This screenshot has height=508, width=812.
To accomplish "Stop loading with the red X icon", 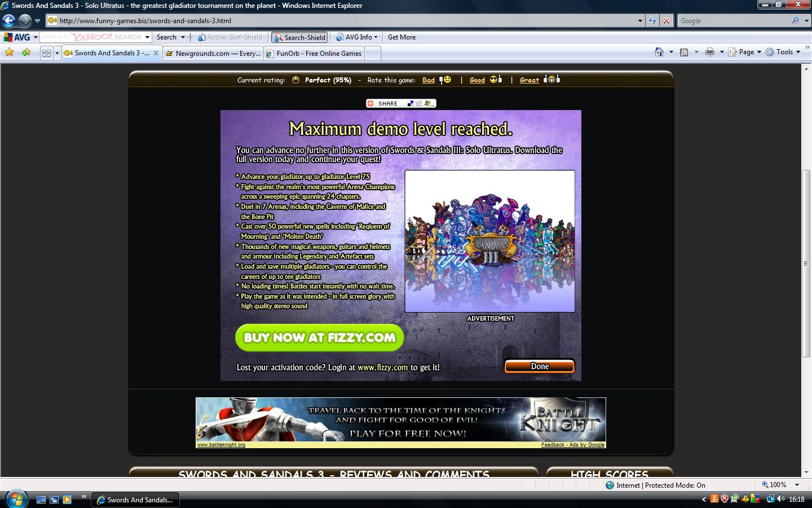I will pyautogui.click(x=666, y=21).
